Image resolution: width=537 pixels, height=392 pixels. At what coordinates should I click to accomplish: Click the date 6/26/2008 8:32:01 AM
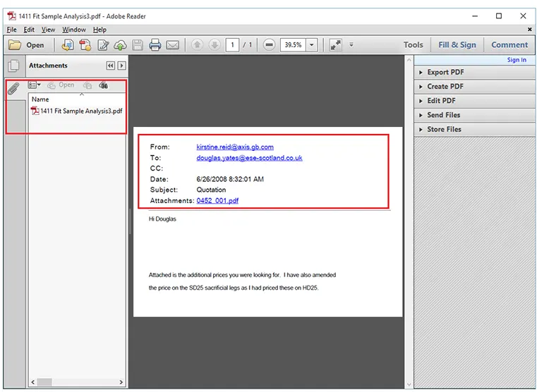pos(230,179)
